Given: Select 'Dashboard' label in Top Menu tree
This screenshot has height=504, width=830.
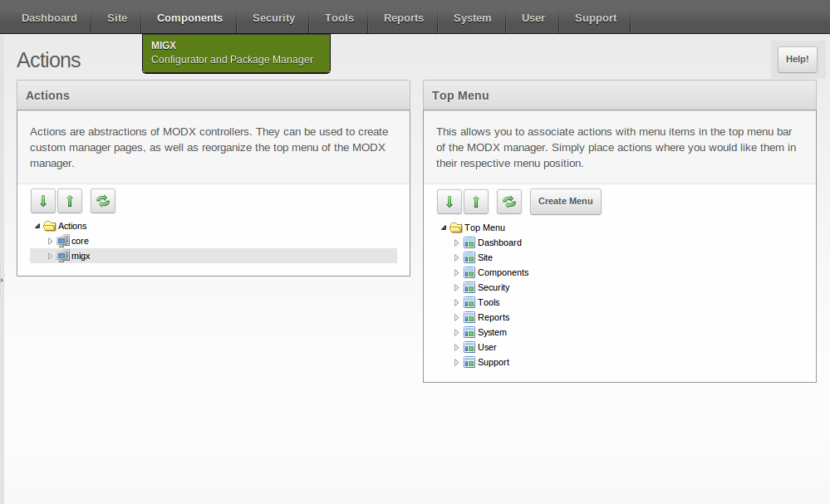Looking at the screenshot, I should [499, 242].
